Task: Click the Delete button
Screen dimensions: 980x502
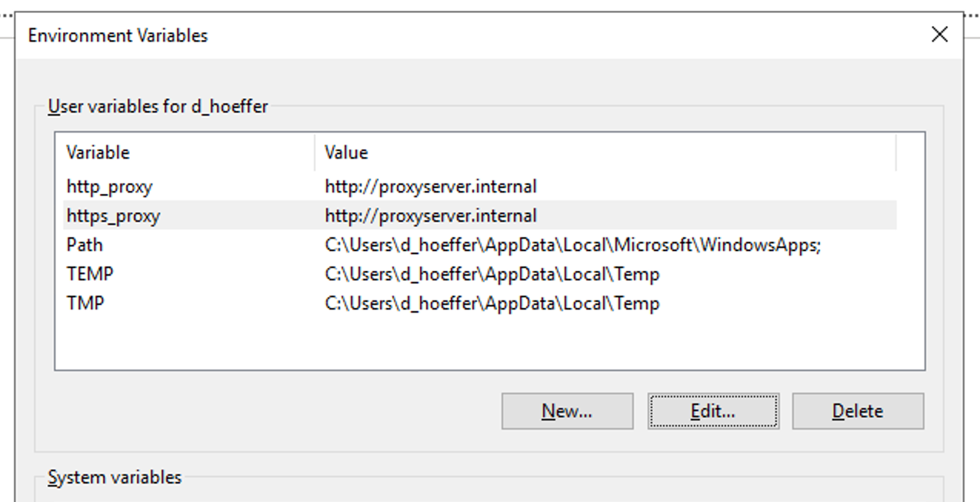Action: tap(858, 411)
